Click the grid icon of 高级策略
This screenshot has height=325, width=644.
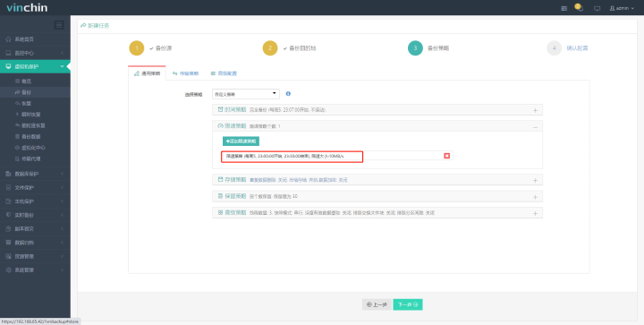click(220, 213)
